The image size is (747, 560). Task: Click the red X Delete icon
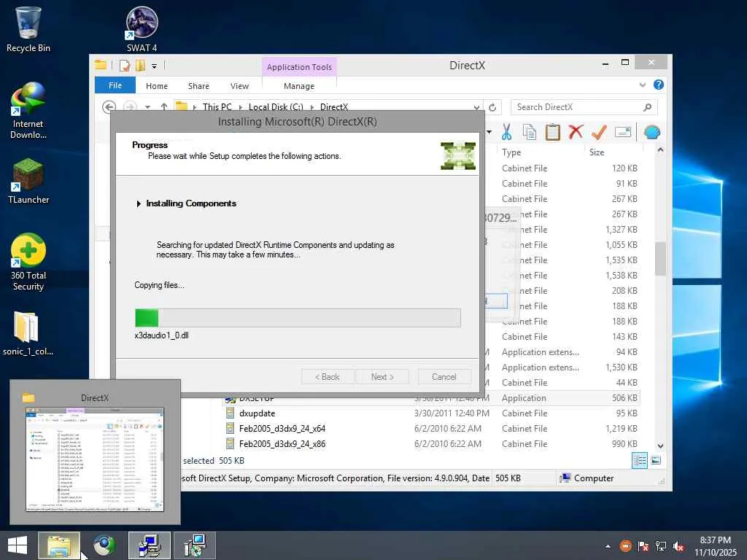click(x=576, y=131)
